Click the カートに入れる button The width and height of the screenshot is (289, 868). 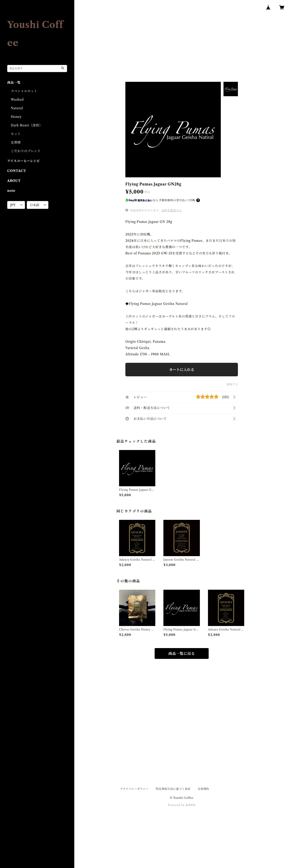182,369
